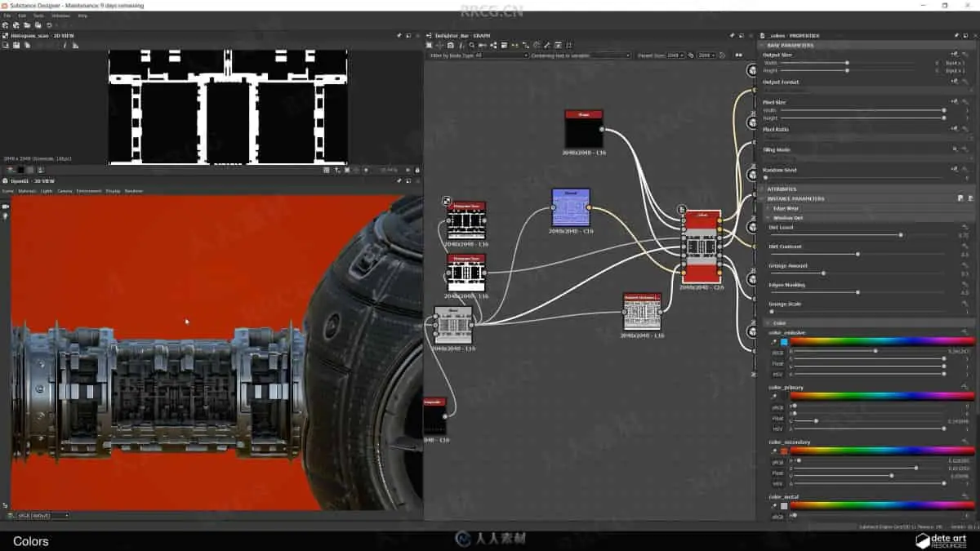This screenshot has width=980, height=551.
Task: Click the Dirt Level slider handle
Action: [900, 235]
